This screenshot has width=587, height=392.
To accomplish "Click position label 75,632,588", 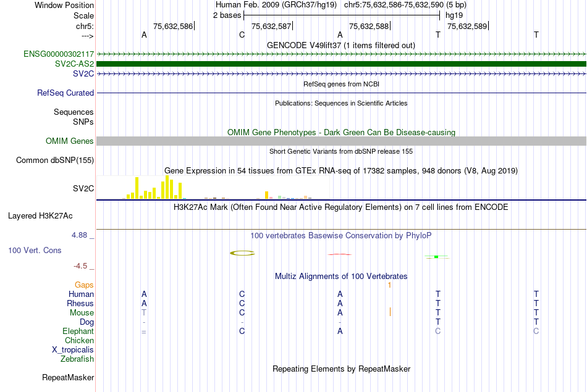I will pyautogui.click(x=369, y=26).
